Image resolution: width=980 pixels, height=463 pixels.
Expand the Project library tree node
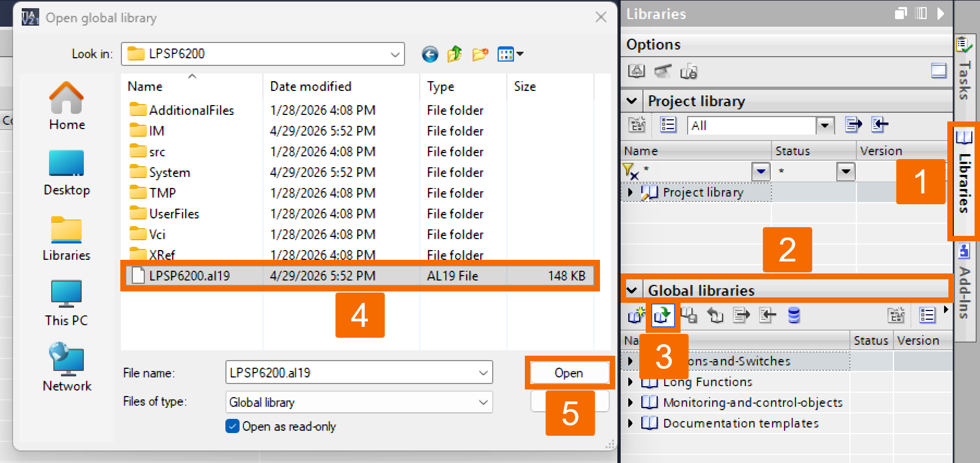(x=630, y=192)
